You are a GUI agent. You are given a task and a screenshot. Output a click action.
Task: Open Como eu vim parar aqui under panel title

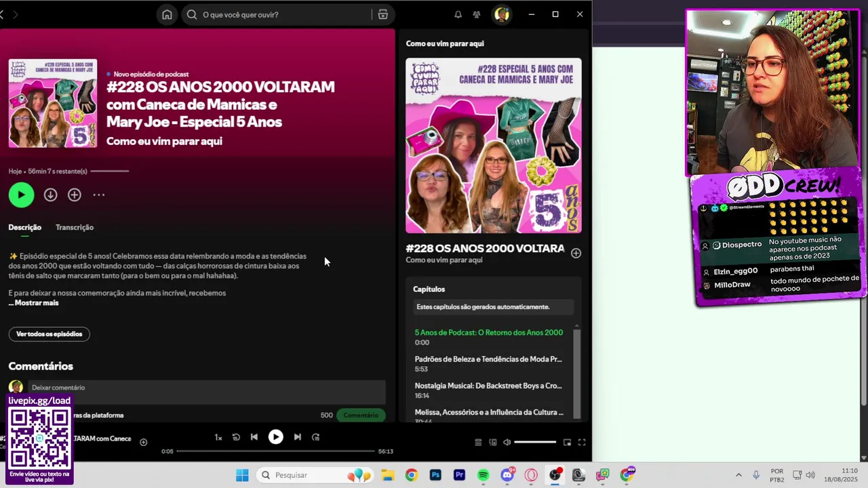[x=444, y=260]
